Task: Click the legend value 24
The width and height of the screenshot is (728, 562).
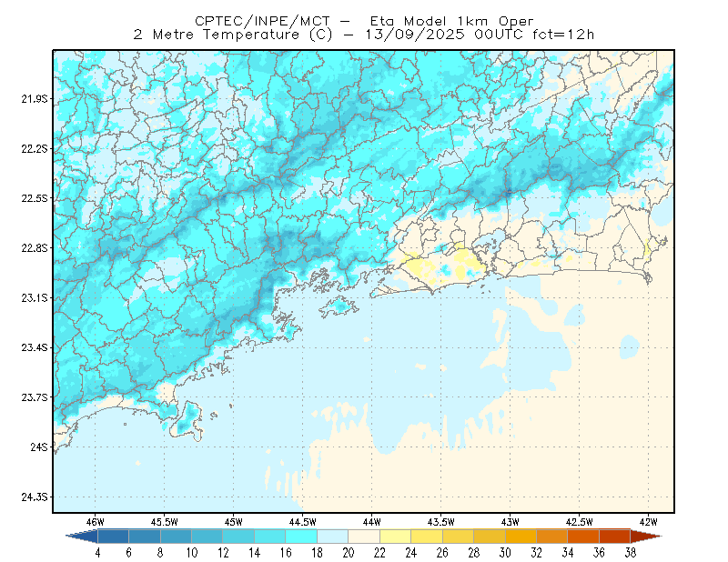Action: [x=411, y=553]
